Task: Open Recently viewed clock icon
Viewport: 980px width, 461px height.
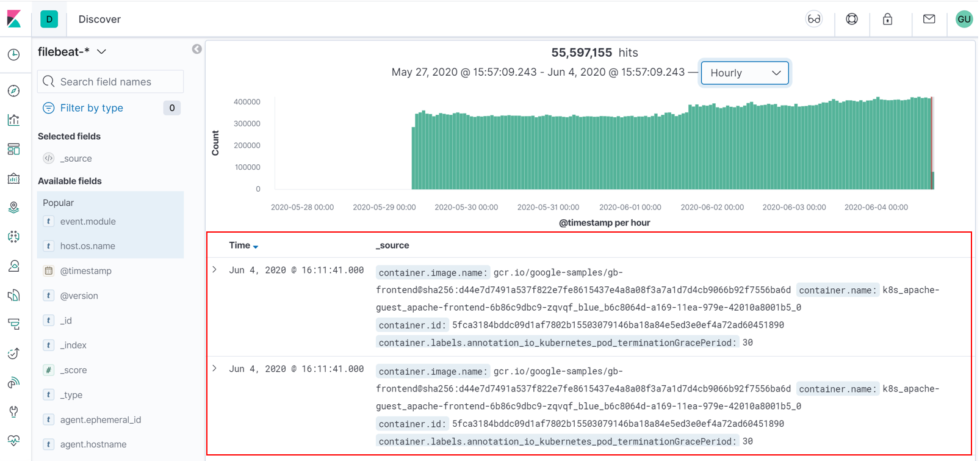Action: coord(14,55)
